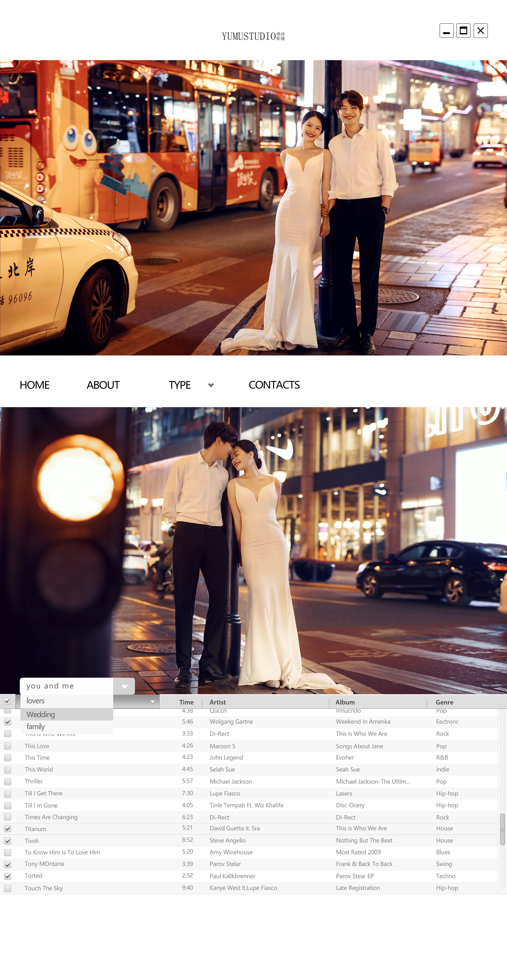The image size is (507, 980).
Task: Click artist 'Michaei Jackson'
Action: tap(231, 781)
